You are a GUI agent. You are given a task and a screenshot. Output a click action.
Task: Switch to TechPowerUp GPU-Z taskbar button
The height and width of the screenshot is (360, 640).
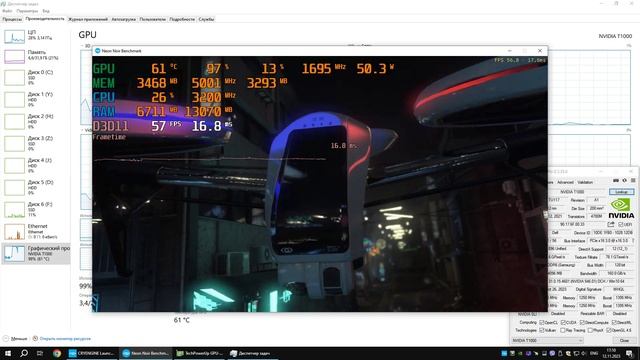199,353
